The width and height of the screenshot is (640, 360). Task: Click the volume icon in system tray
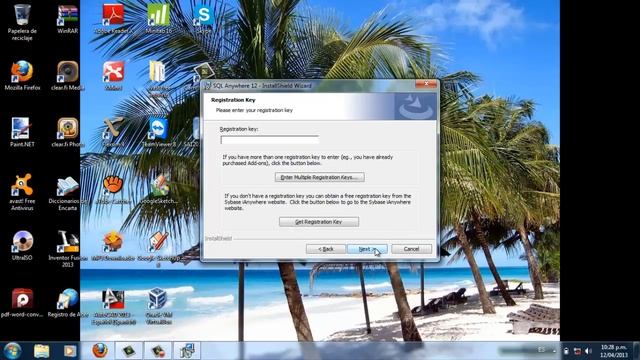[x=588, y=351]
